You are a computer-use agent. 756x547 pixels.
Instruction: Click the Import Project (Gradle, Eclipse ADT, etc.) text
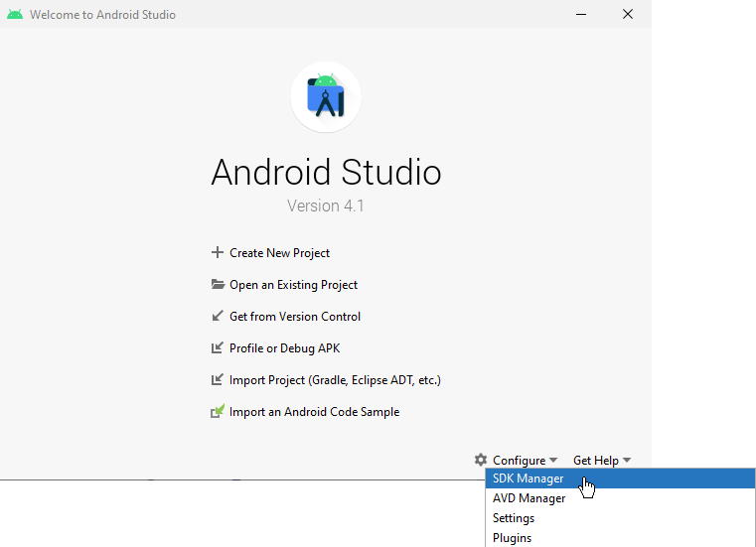point(335,380)
